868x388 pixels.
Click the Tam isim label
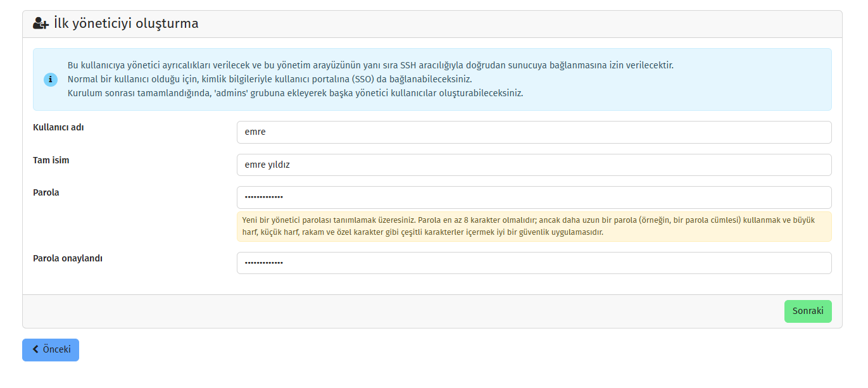[51, 160]
